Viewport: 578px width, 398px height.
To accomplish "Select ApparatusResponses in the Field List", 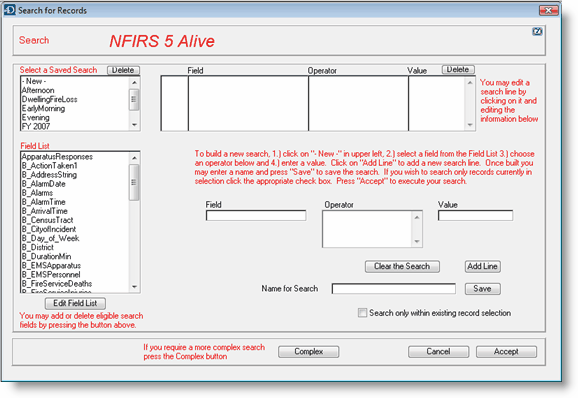I will [x=76, y=157].
